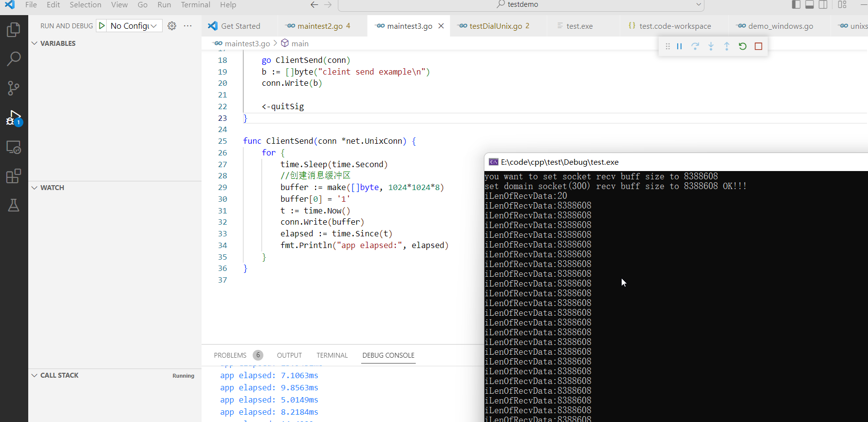
Task: Toggle the secondary side bar layout icon
Action: tap(823, 4)
